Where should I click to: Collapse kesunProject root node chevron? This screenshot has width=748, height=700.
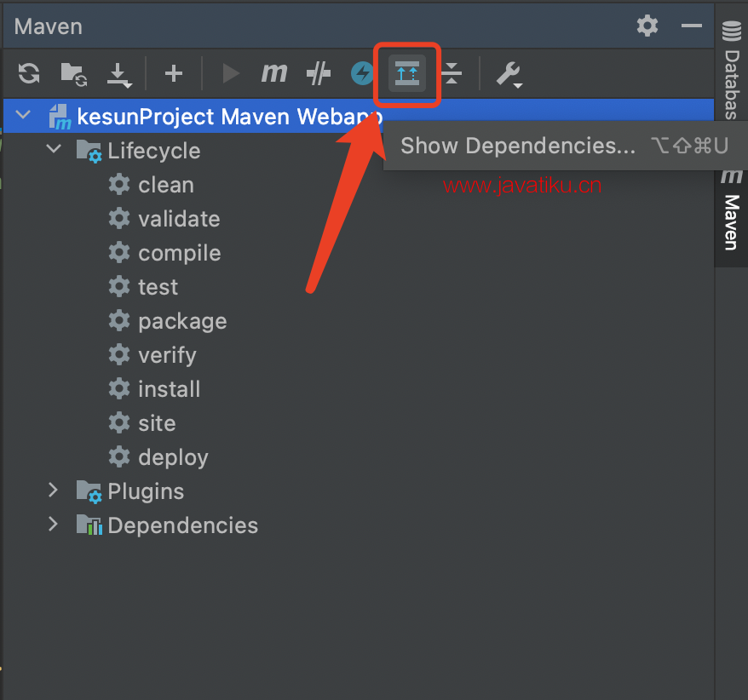point(23,114)
